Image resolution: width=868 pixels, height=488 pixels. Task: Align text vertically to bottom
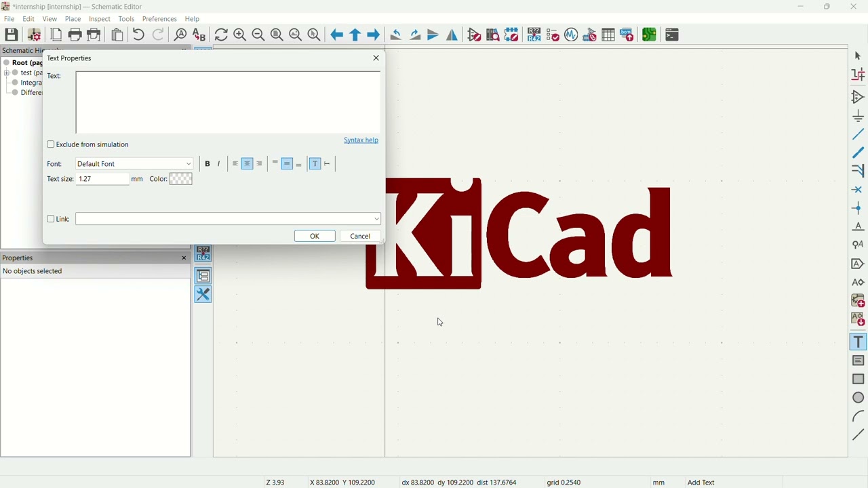300,164
